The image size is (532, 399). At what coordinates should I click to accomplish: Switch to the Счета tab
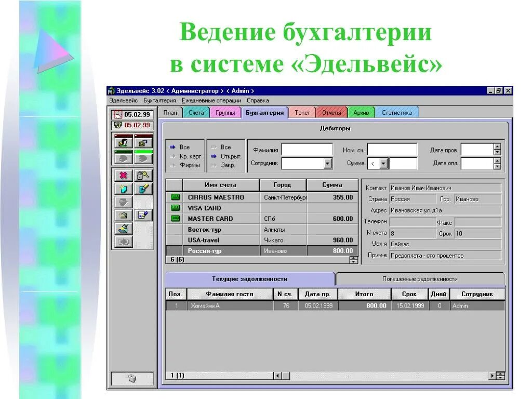click(x=196, y=113)
